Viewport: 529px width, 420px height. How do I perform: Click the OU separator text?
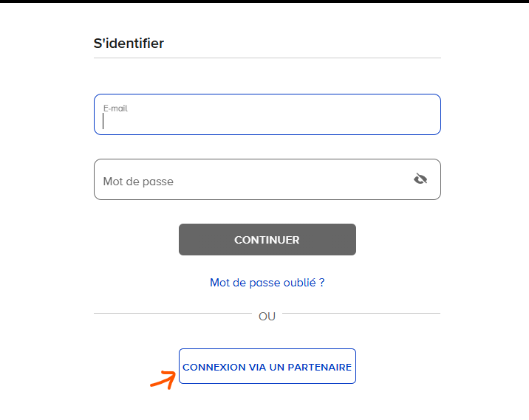tap(267, 316)
